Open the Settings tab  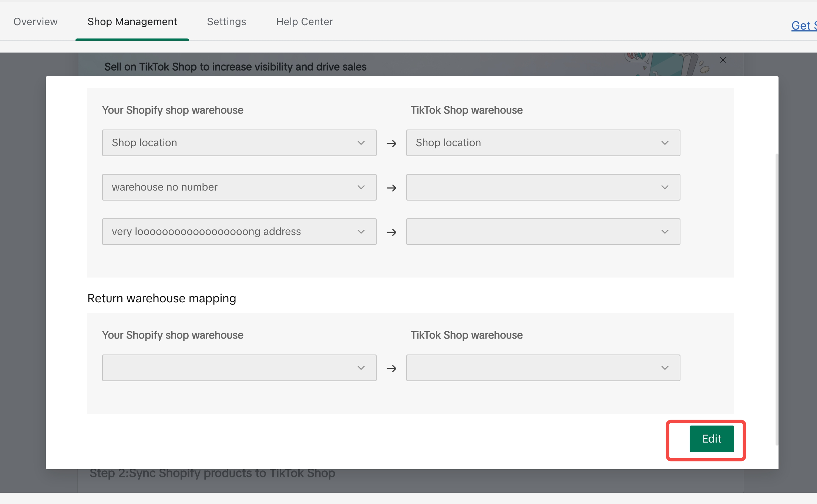[x=226, y=21]
